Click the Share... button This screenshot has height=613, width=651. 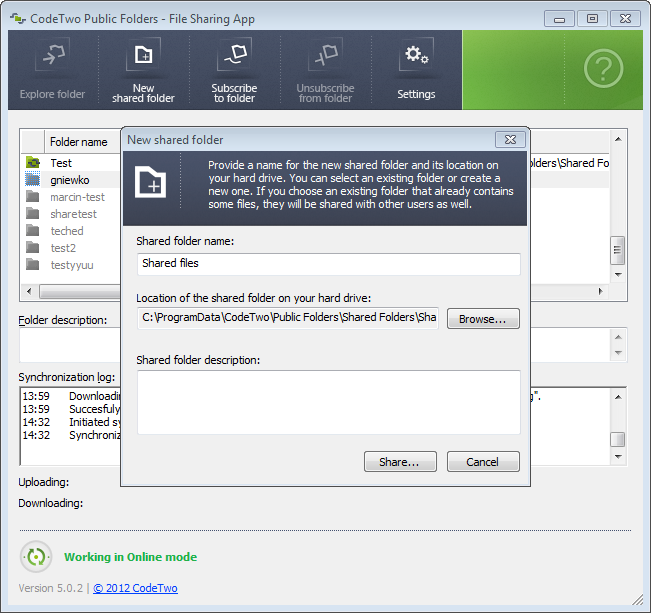400,461
